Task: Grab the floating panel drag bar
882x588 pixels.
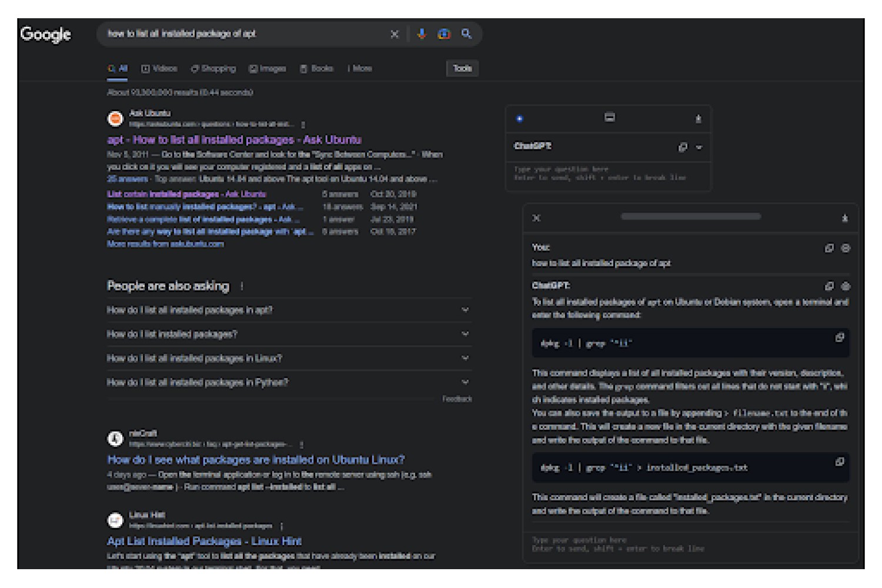Action: point(690,216)
